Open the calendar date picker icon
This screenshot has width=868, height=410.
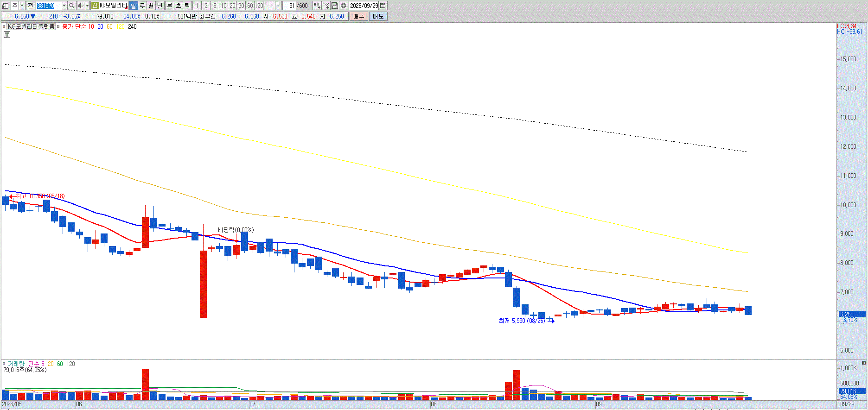coord(383,6)
